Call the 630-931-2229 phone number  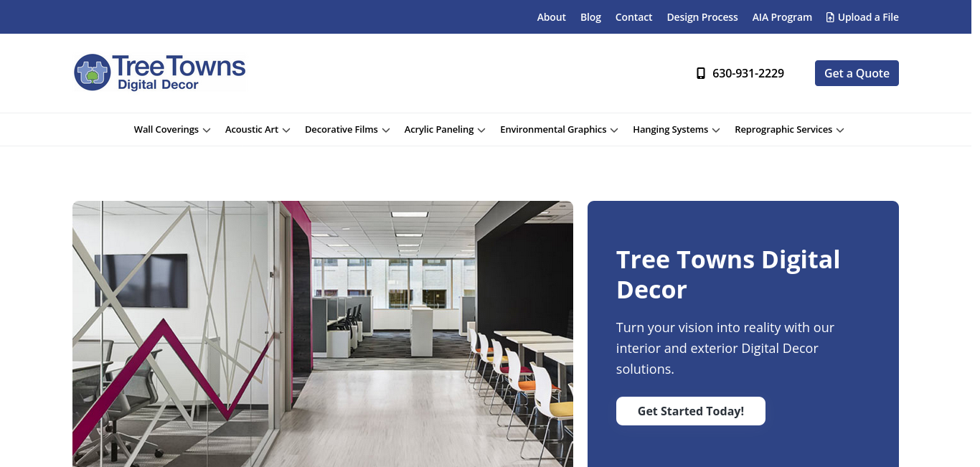pyautogui.click(x=748, y=73)
